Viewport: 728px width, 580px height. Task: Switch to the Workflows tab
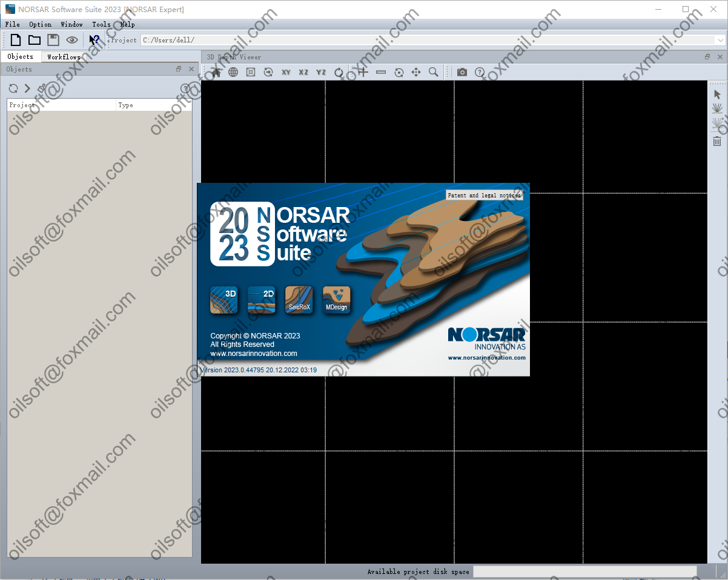click(x=64, y=57)
